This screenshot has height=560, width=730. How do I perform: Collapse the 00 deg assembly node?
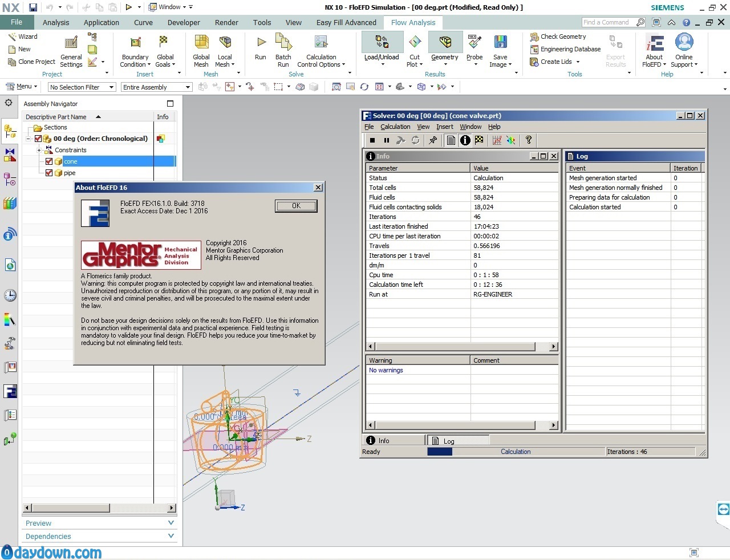pyautogui.click(x=29, y=139)
